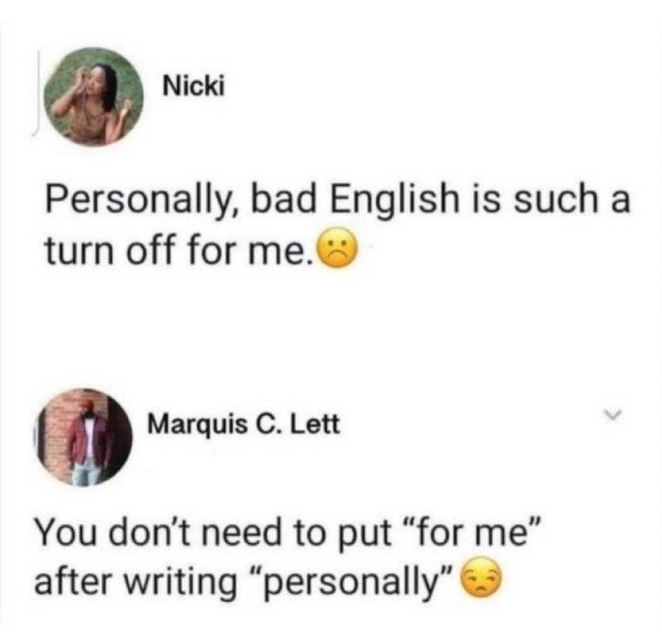This screenshot has height=644, width=662.
Task: Open Marquis C. Lett's profile picture
Action: (82, 437)
